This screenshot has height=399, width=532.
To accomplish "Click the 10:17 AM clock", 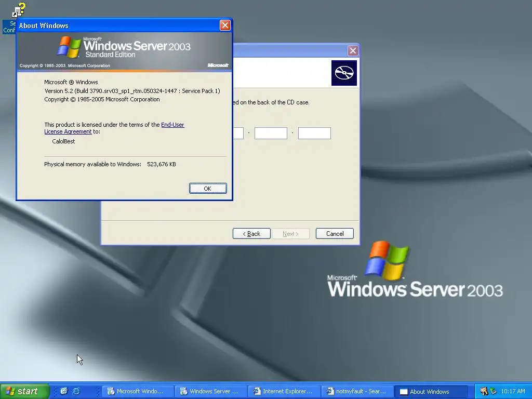I will click(x=513, y=391).
